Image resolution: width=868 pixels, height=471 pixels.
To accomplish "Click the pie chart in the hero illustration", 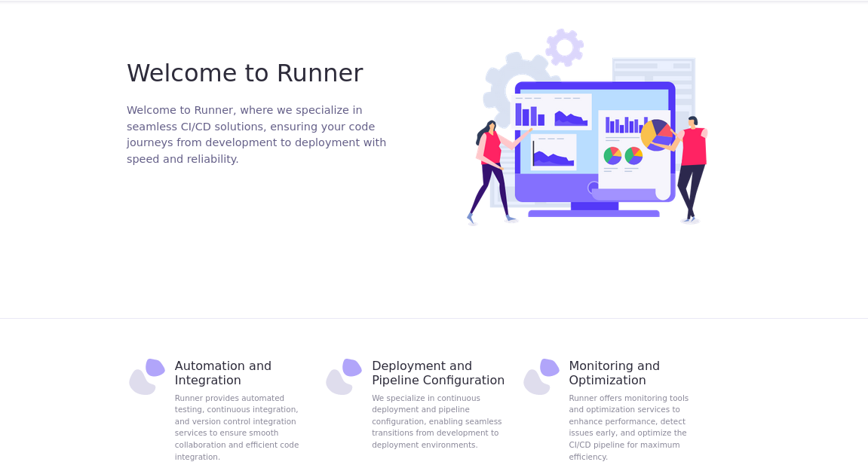I will point(655,133).
